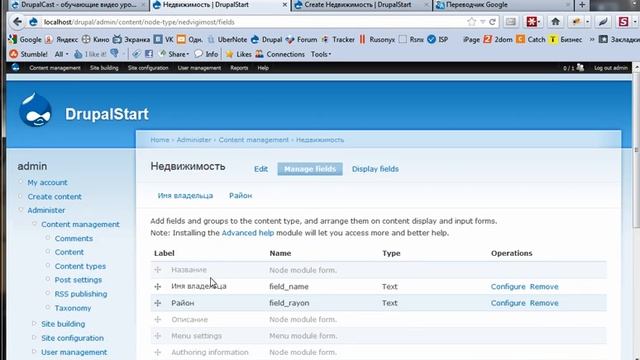
Task: Click Configure for the field_rayon row
Action: (x=508, y=303)
